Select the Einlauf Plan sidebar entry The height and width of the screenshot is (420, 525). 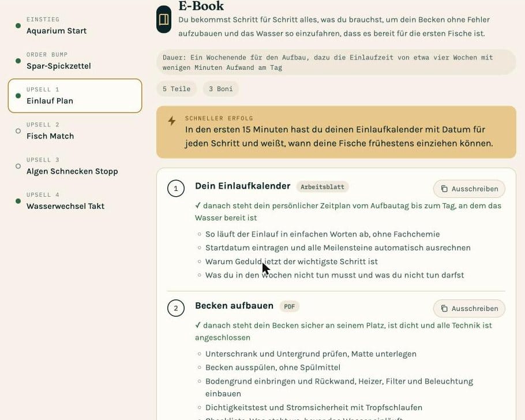click(75, 96)
